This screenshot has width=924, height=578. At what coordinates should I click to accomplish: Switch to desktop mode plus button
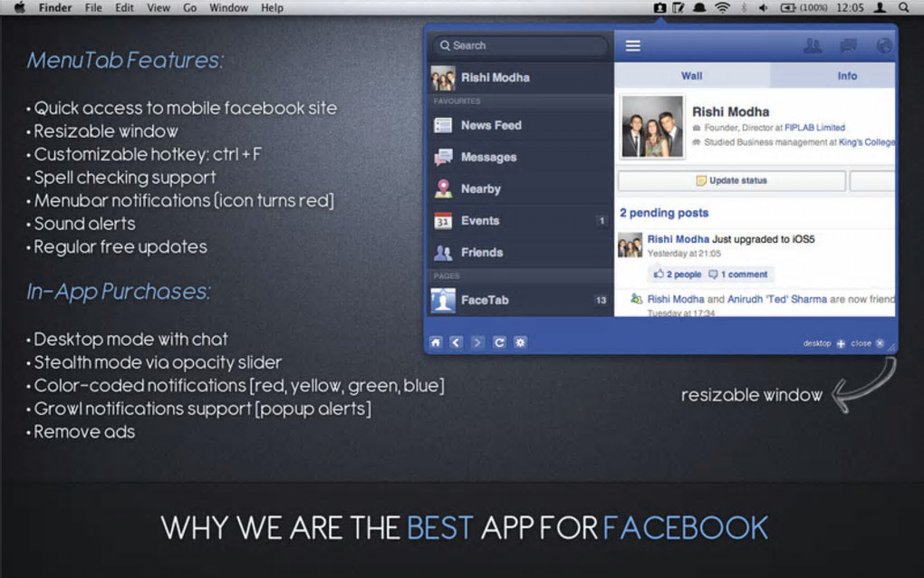(841, 343)
